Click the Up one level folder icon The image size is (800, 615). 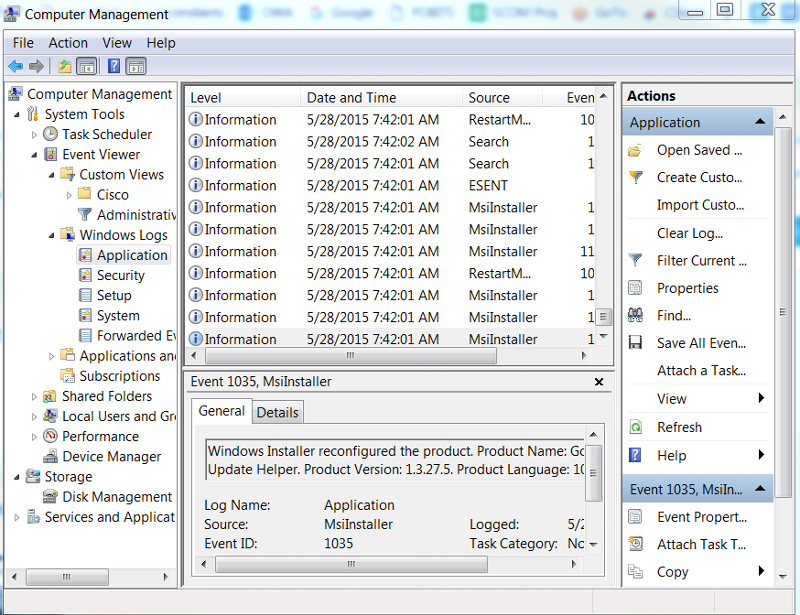(x=65, y=66)
